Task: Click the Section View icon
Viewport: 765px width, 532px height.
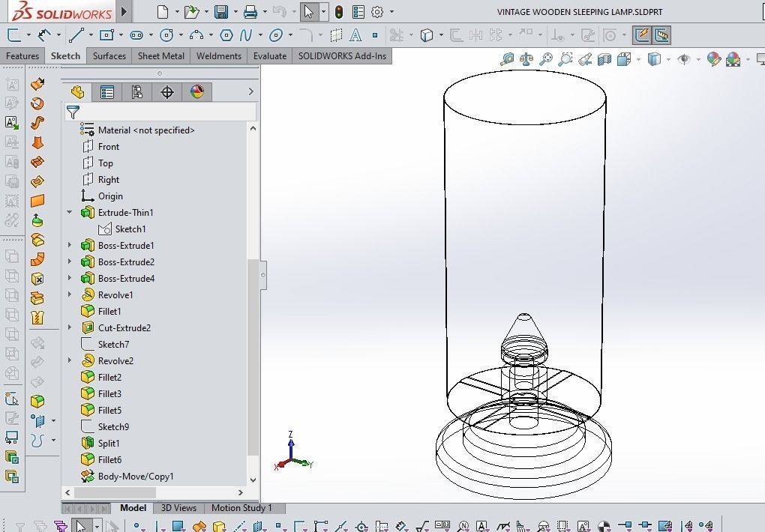Action: point(604,59)
